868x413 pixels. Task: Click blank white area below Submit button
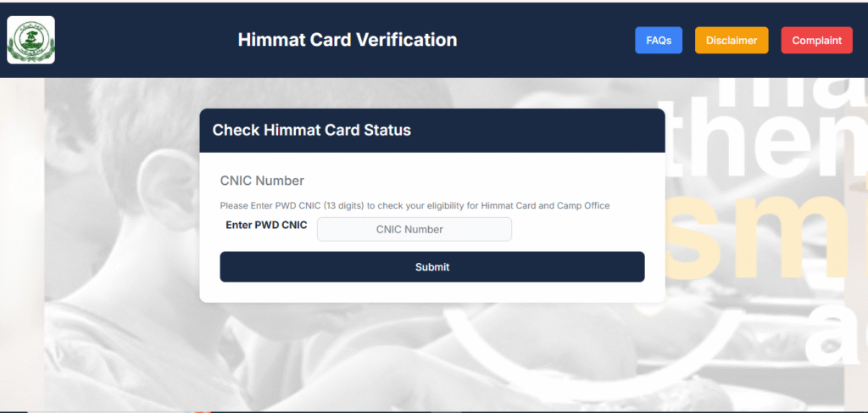tap(431, 293)
